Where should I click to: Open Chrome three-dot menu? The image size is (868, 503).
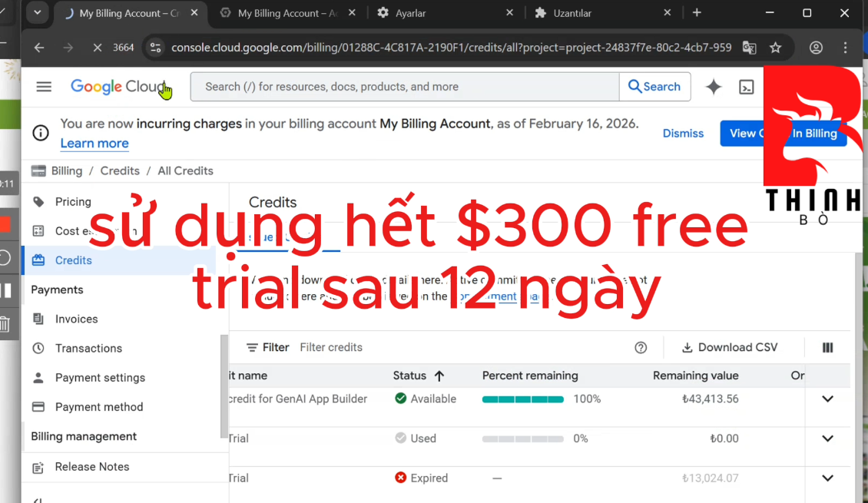point(845,48)
